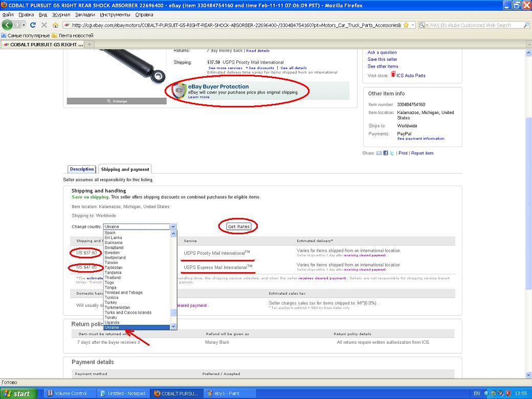Image resolution: width=532 pixels, height=399 pixels.
Task: Click Ask a question link
Action: pos(382,52)
